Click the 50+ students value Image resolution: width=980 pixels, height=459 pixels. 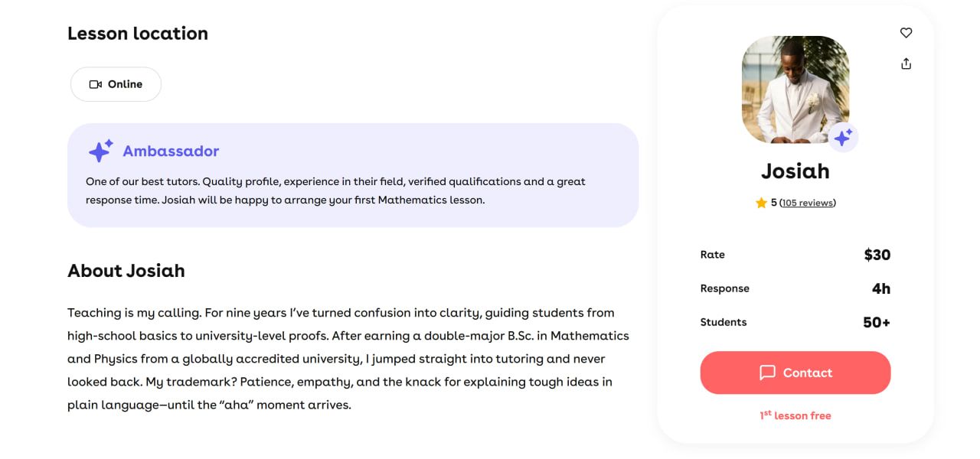click(x=876, y=322)
